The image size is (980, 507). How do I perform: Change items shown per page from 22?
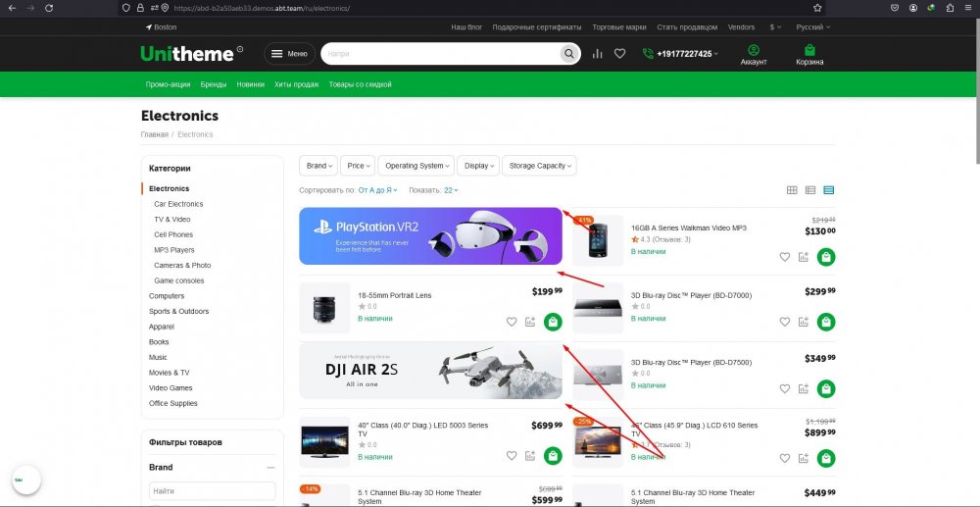451,190
